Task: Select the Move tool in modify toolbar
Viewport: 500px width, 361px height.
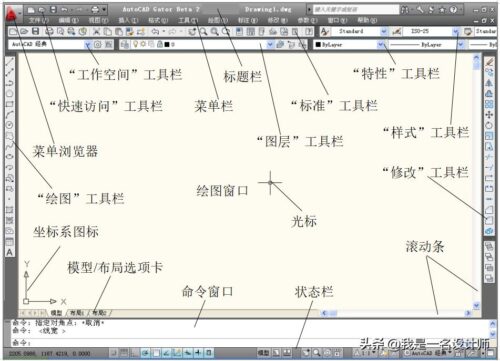Action: coord(489,115)
